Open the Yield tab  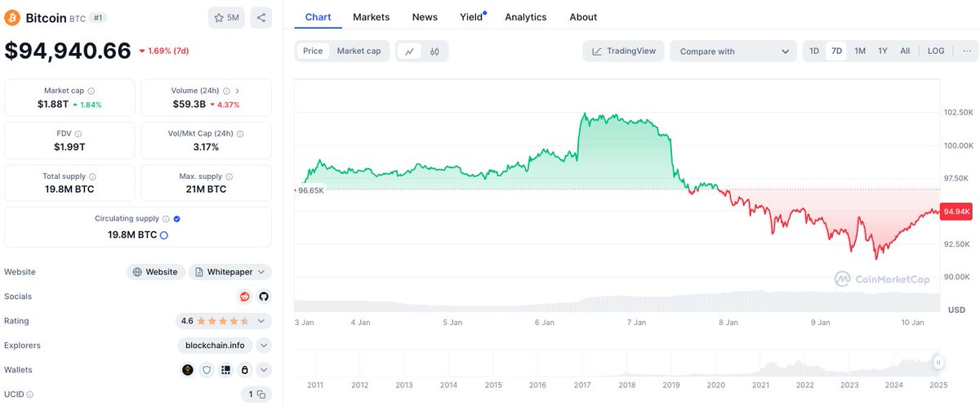(x=471, y=16)
